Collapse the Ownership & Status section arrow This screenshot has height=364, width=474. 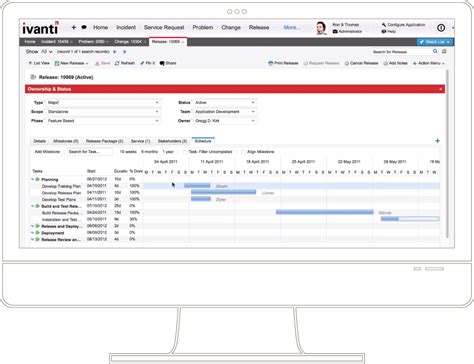[440, 89]
